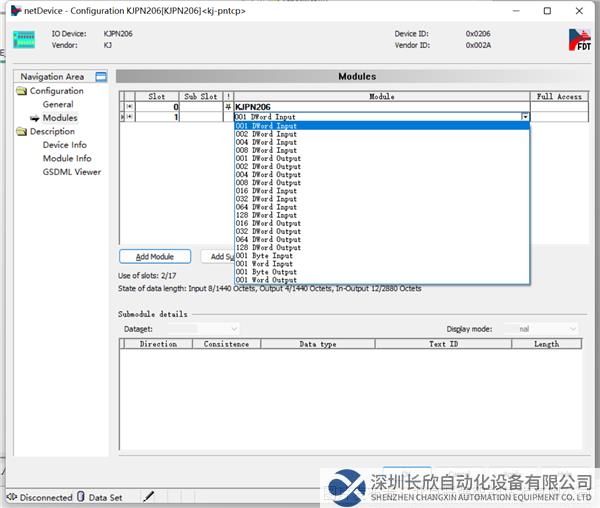Screen dimensions: 600x508
Task: Choose 001 Byte Output option
Action: coord(266,271)
